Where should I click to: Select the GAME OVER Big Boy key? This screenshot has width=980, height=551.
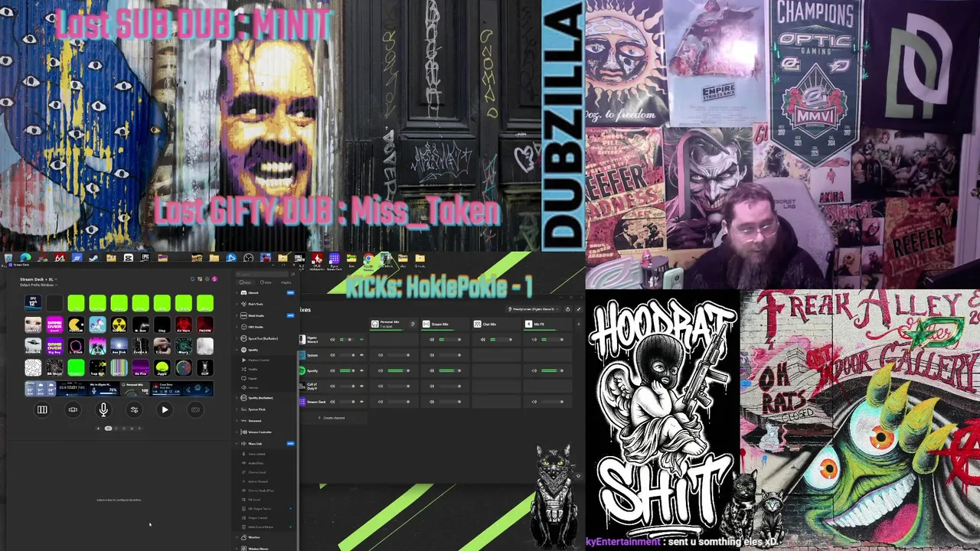(54, 346)
